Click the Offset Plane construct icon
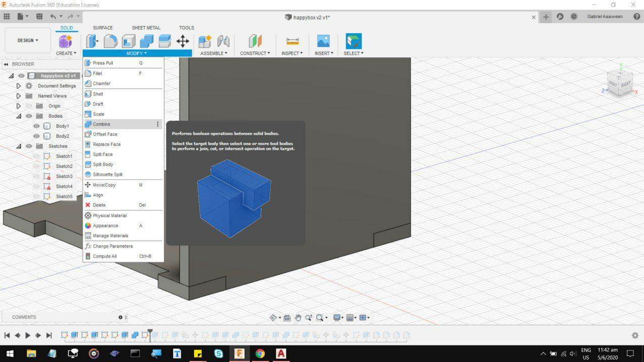This screenshot has width=644, height=362. (x=255, y=41)
